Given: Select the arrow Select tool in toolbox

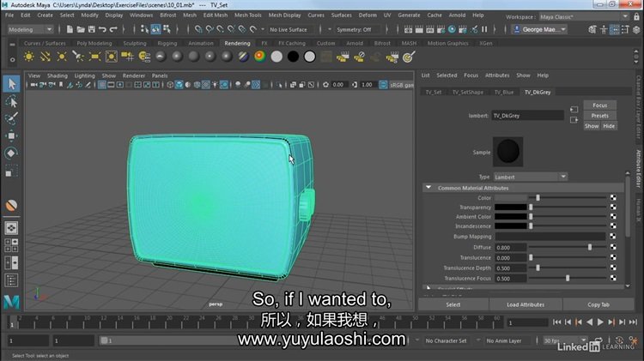Looking at the screenshot, I should tap(11, 84).
